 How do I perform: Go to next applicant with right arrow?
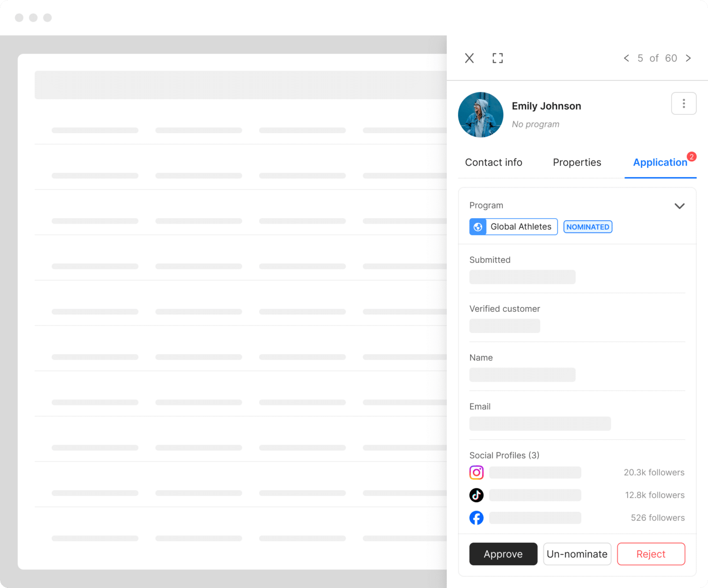pyautogui.click(x=688, y=58)
